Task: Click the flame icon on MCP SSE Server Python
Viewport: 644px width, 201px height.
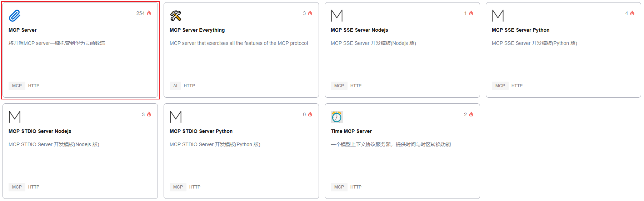Action: (x=632, y=13)
